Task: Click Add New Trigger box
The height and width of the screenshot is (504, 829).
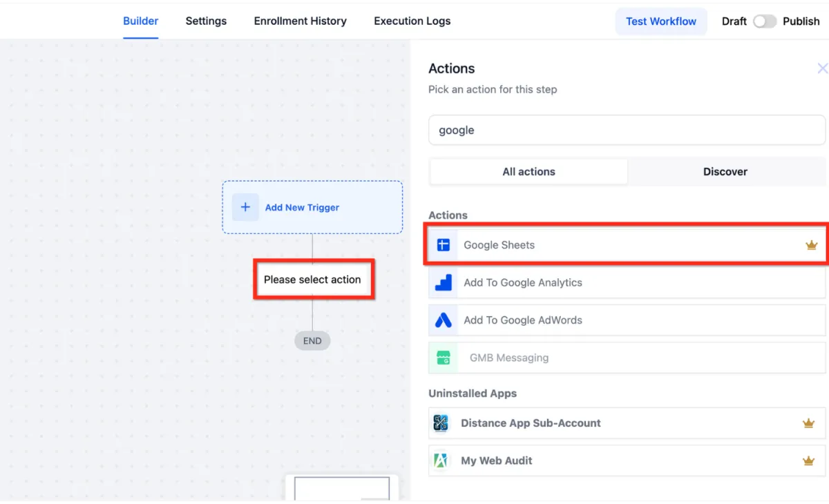Action: point(312,207)
